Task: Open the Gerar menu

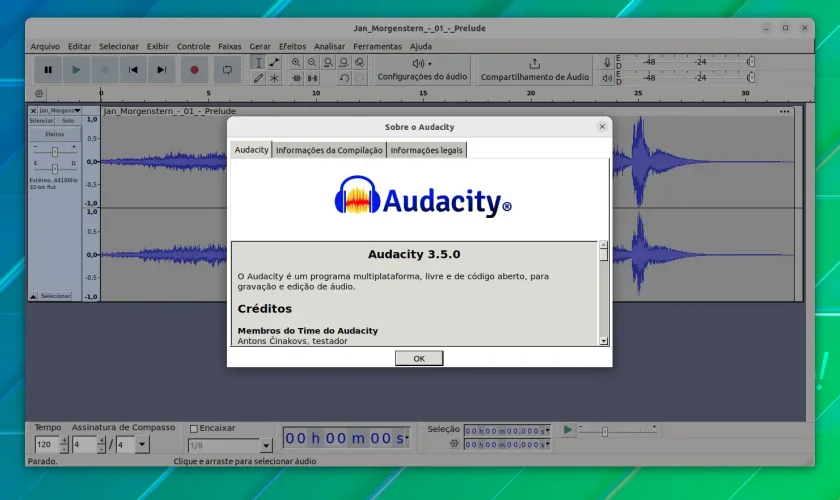Action: pyautogui.click(x=260, y=47)
